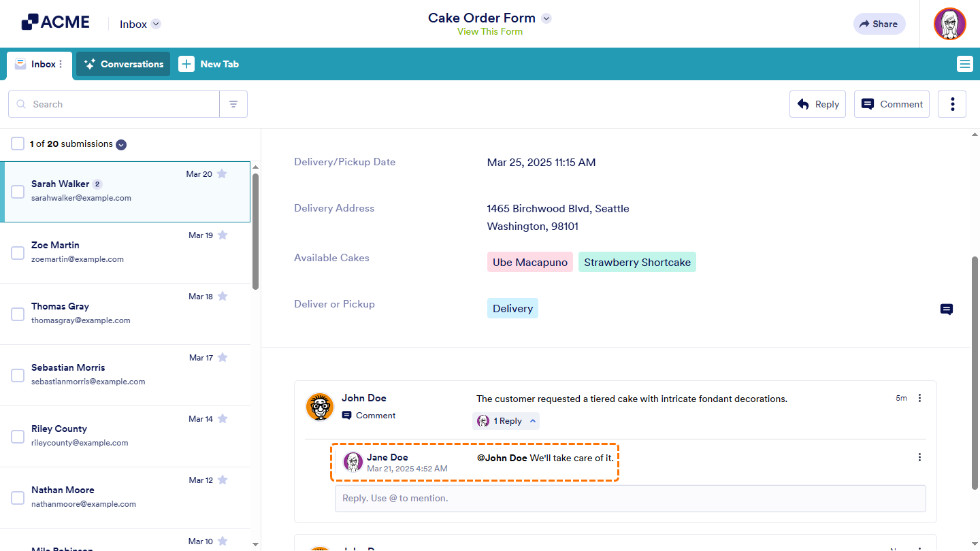
Task: Collapse the 1 Reply thread
Action: pos(506,420)
